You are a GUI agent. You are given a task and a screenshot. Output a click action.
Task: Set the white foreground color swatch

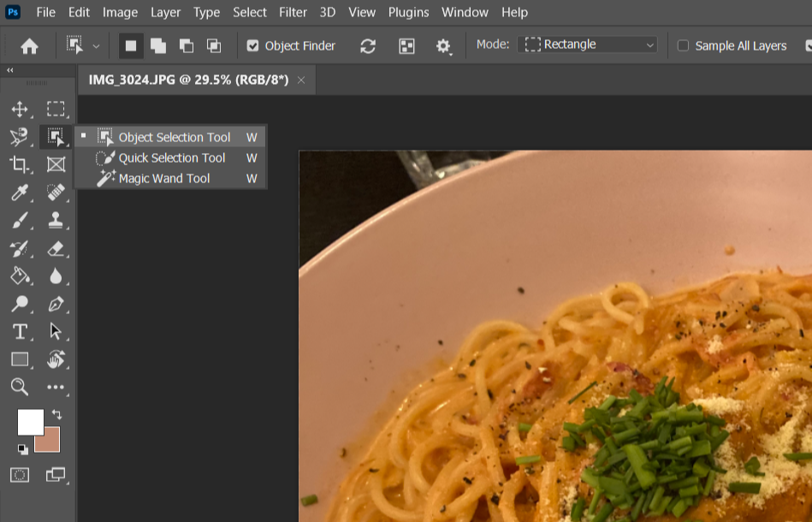click(x=31, y=423)
